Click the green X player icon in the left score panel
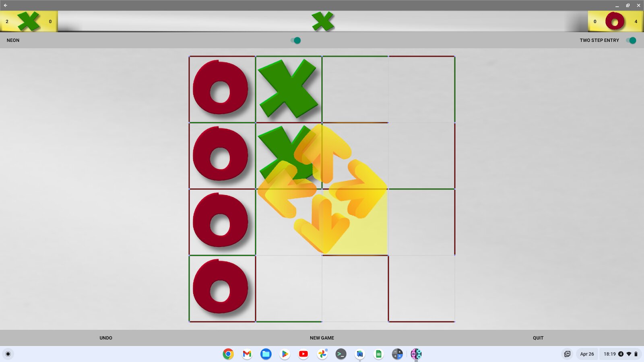Viewport: 644px width, 362px height. click(29, 21)
